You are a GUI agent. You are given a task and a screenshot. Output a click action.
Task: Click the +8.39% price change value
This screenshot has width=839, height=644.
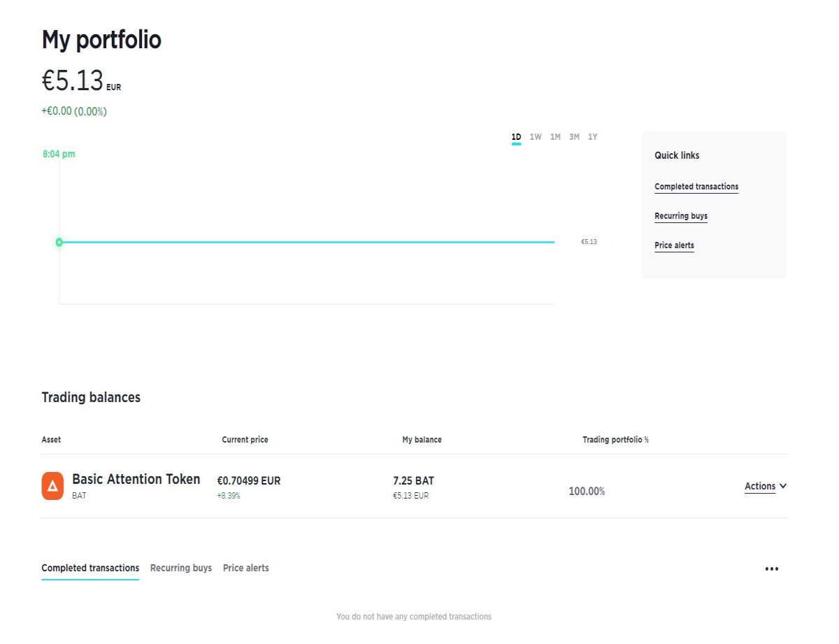229,496
